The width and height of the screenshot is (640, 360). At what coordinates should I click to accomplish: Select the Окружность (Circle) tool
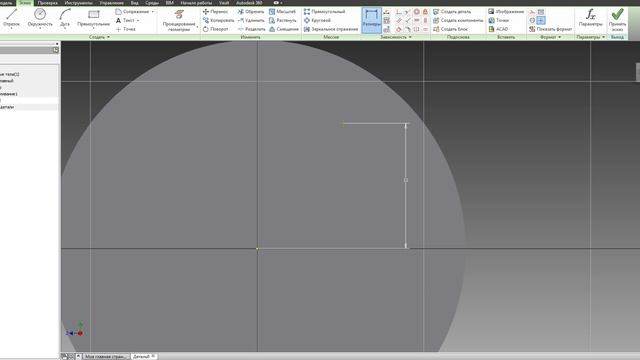tap(40, 18)
